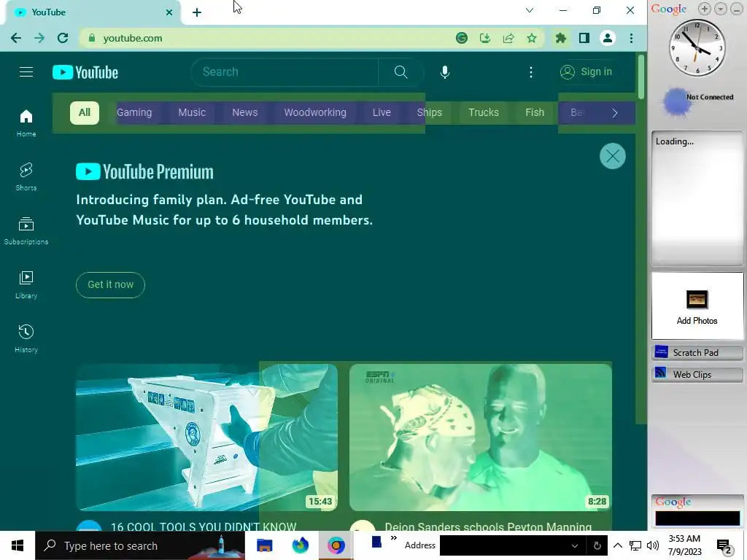Screen dimensions: 747x560
Task: Open File Explorer from taskbar
Action: click(x=264, y=545)
